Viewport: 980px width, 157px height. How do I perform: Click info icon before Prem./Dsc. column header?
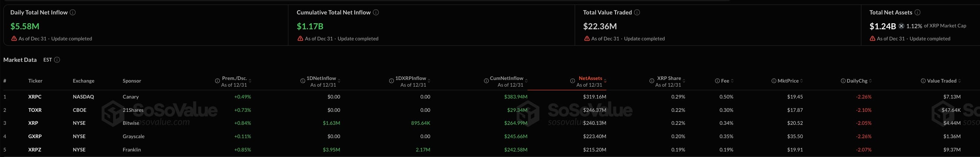click(x=217, y=81)
